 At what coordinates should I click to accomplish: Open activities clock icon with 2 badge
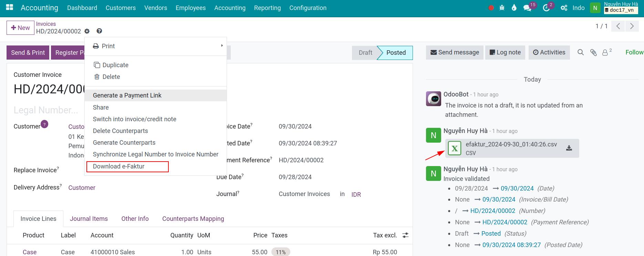pos(546,8)
